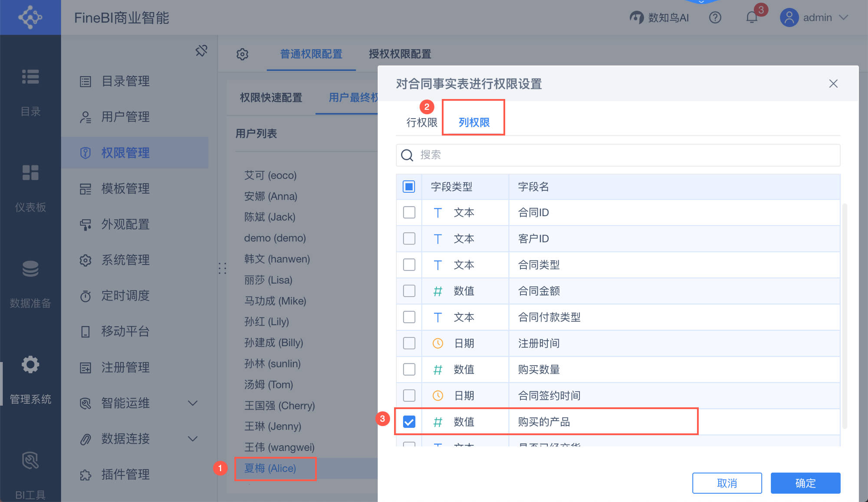Viewport: 868px width, 502px height.
Task: Click the 数知鸟AI assistant icon
Action: pos(637,18)
